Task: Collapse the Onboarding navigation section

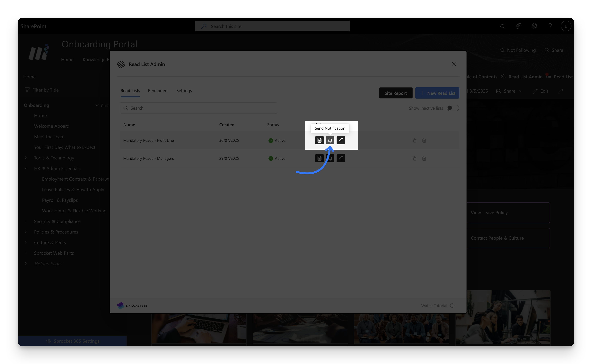Action: (97, 105)
